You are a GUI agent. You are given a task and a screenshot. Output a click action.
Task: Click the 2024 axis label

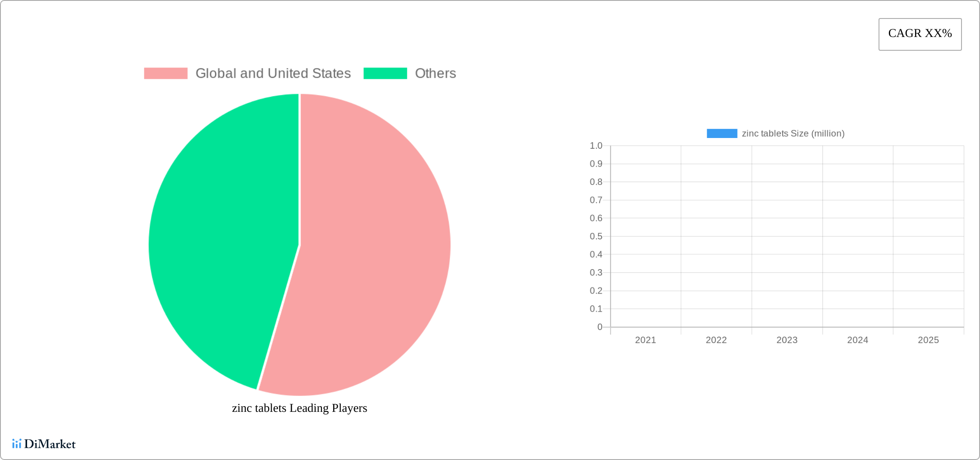pos(857,340)
